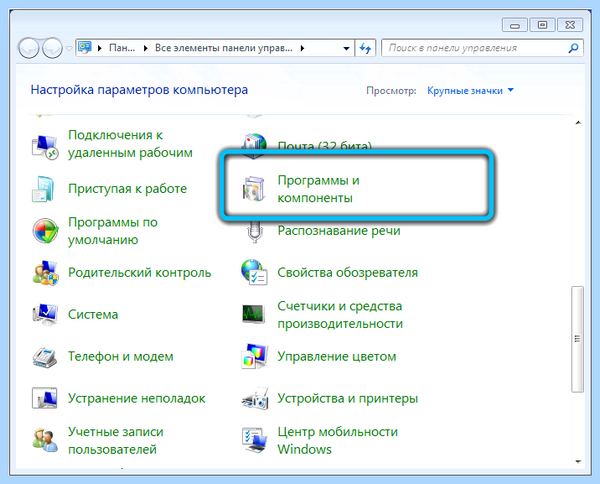This screenshot has height=484, width=600.
Task: Click the Programs and Features icon
Action: click(254, 188)
